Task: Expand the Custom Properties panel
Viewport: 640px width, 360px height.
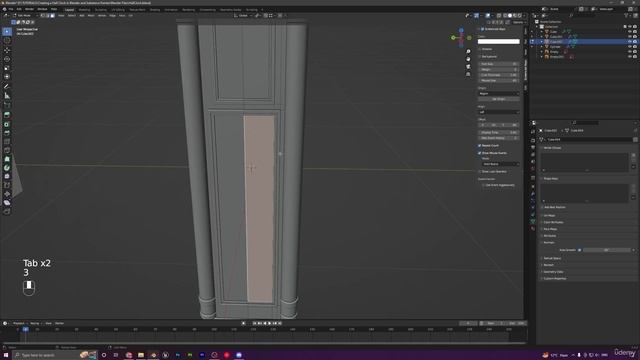Action: coord(554,278)
